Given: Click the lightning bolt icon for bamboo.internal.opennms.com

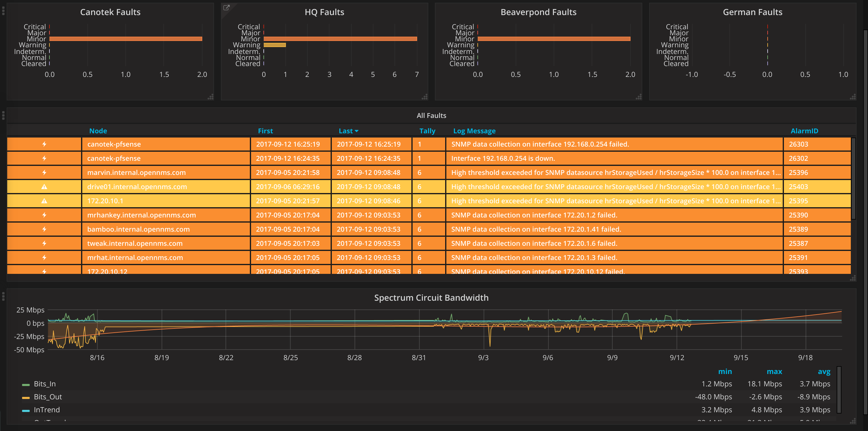Looking at the screenshot, I should point(44,229).
